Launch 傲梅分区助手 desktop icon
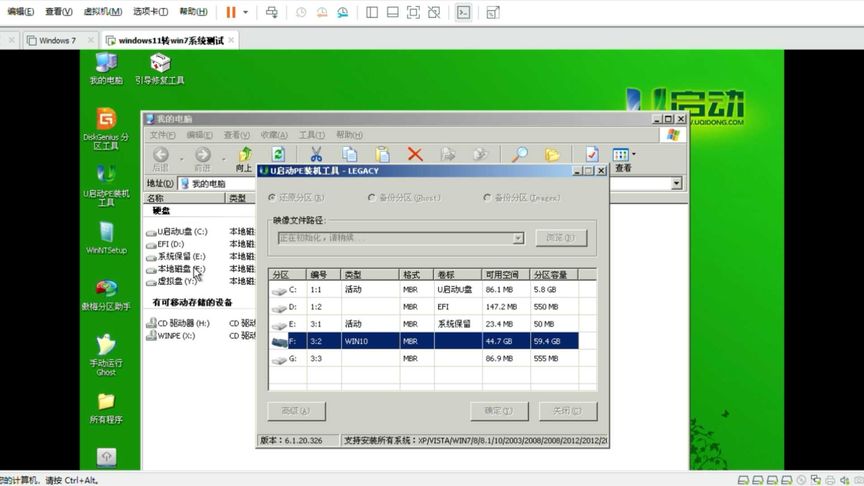 pos(106,295)
